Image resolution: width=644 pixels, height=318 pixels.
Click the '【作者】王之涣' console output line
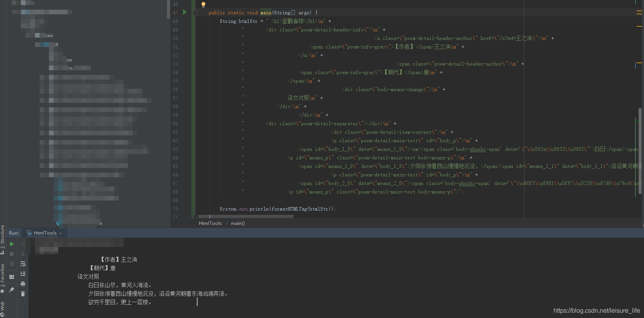pyautogui.click(x=118, y=259)
